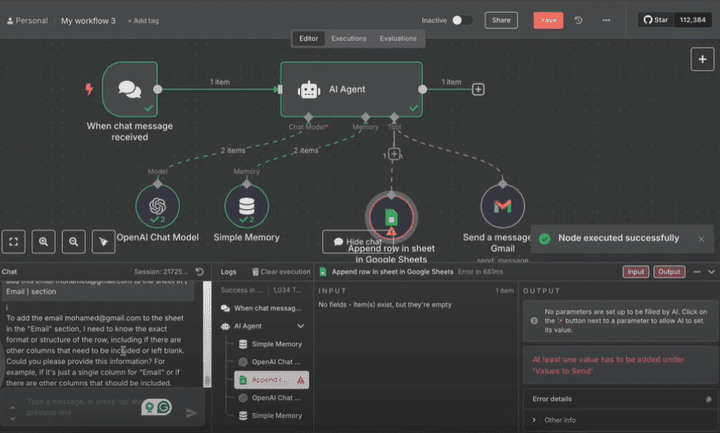Image resolution: width=720 pixels, height=433 pixels.
Task: Click the fit-to-view canvas icon
Action: pyautogui.click(x=13, y=242)
